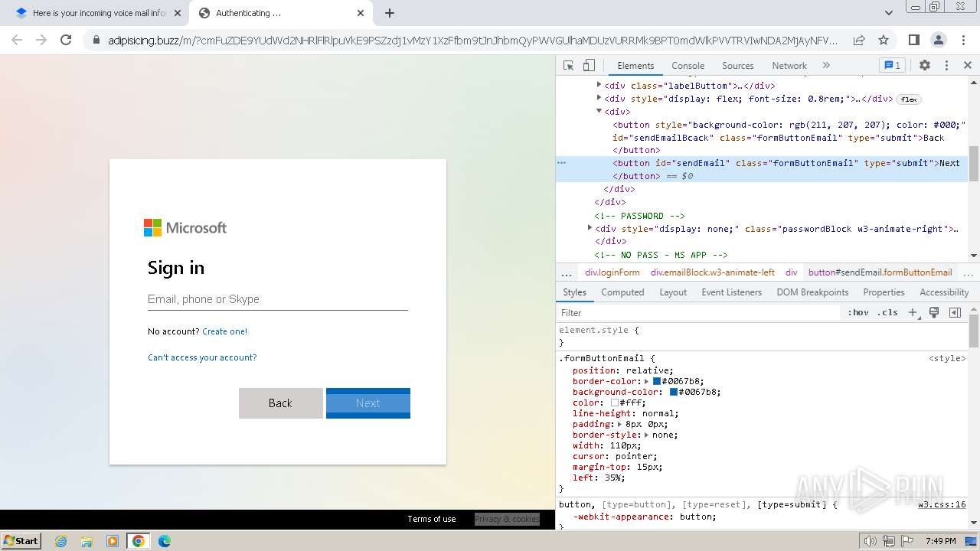Viewport: 980px width, 551px height.
Task: Open Can't access your account link
Action: [x=202, y=357]
